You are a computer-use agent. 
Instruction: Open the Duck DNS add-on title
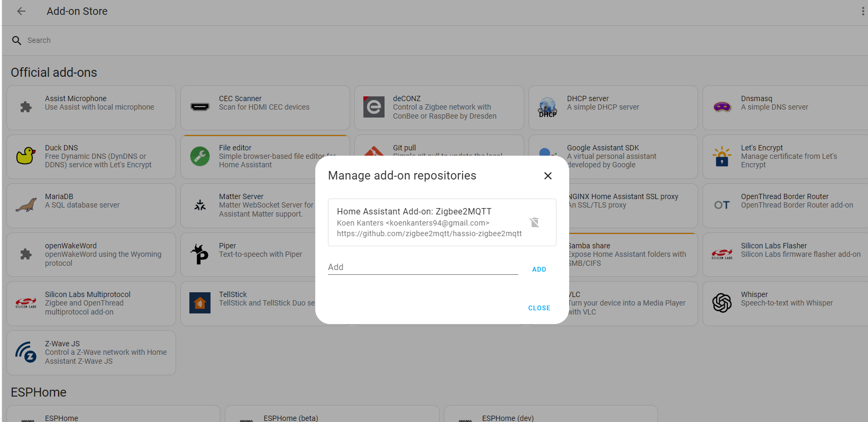[61, 148]
